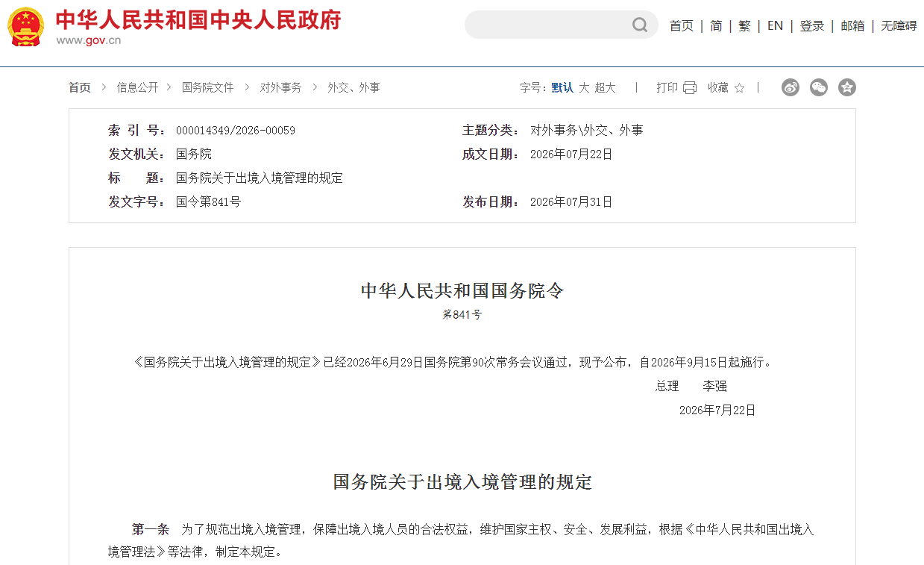This screenshot has height=565, width=924.
Task: Click the printer icon
Action: click(690, 88)
